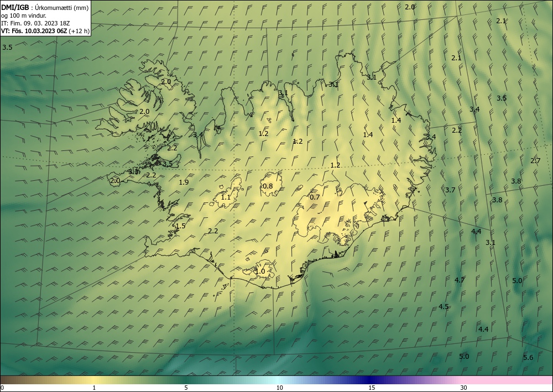553x392 pixels.
Task: Click the 3.7 value off the east coast
Action: point(450,190)
